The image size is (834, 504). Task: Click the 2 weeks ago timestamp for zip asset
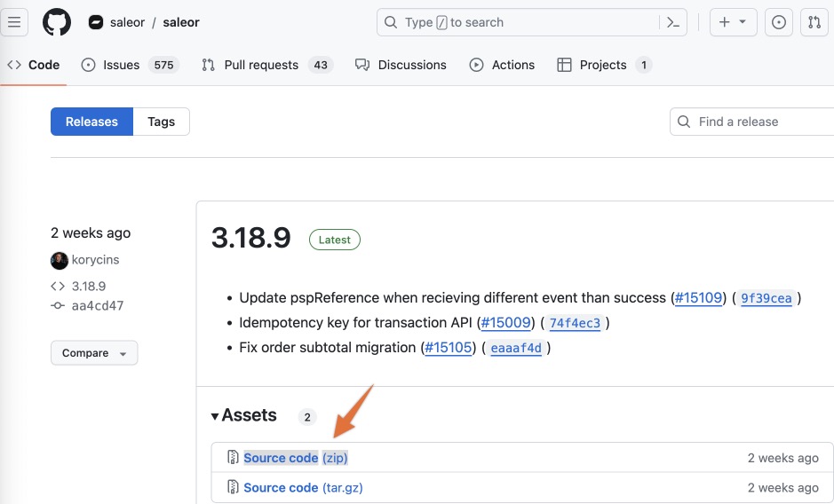[783, 458]
